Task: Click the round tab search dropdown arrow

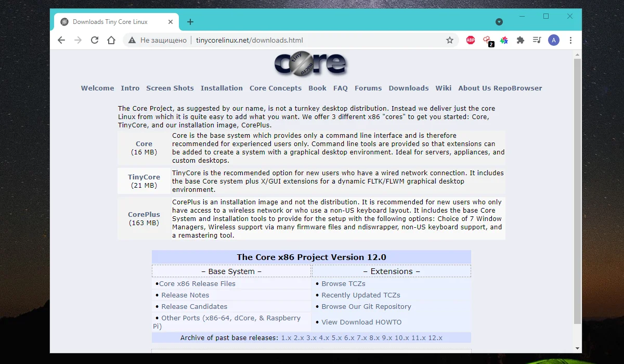Action: [x=499, y=22]
